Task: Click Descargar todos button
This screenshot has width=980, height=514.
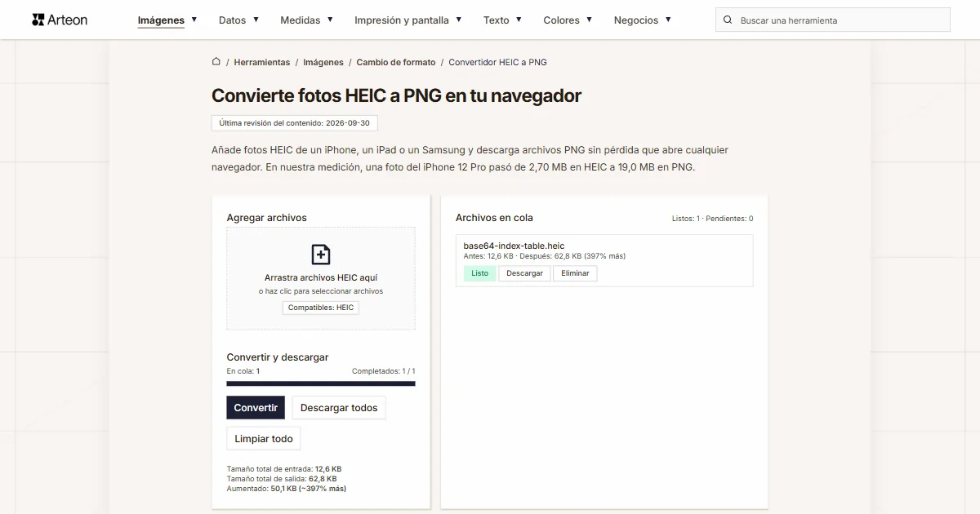Action: click(339, 408)
